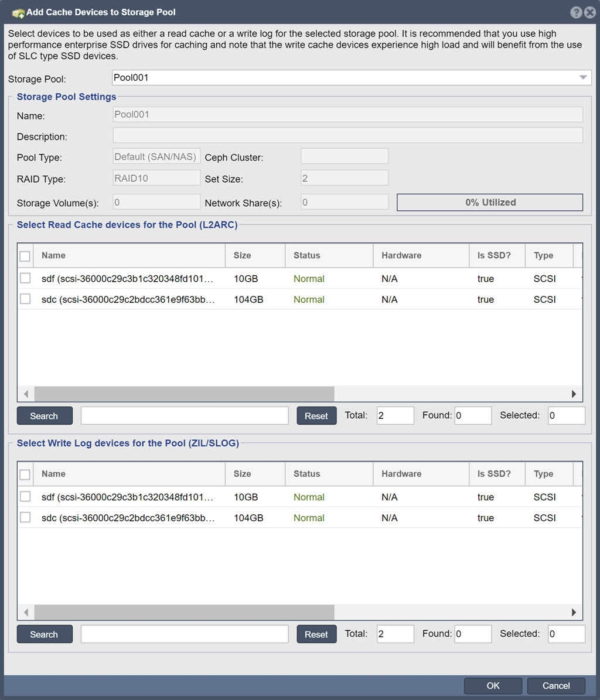Click the help question mark icon
The width and height of the screenshot is (600, 700).
[576, 12]
